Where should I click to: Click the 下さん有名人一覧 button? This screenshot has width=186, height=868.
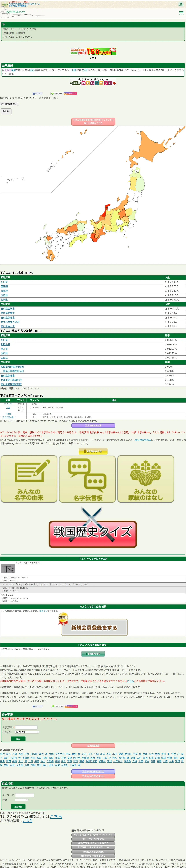(x=93, y=426)
